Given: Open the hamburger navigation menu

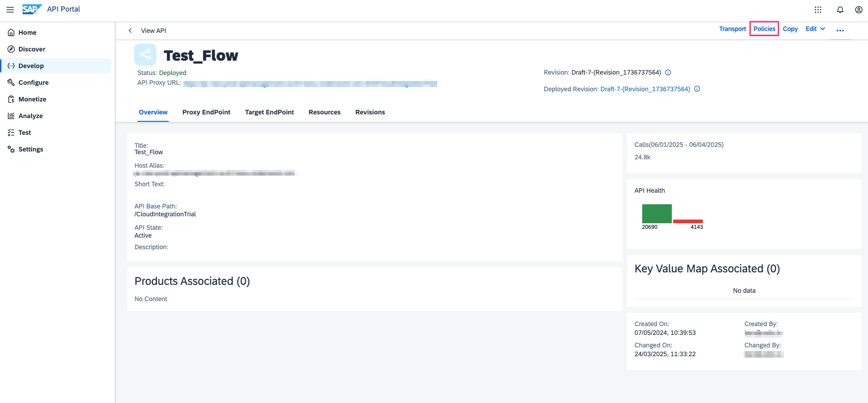Looking at the screenshot, I should pos(10,9).
